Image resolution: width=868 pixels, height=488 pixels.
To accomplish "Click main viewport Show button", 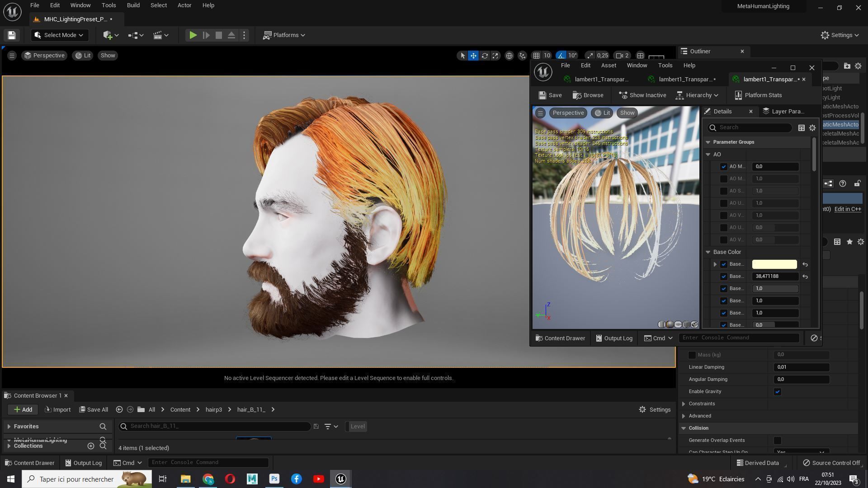I will tap(108, 56).
